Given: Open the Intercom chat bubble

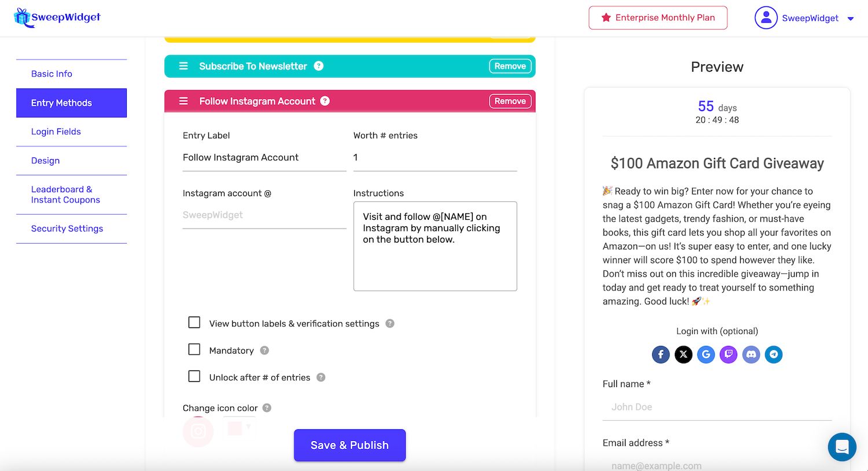Looking at the screenshot, I should pos(842,447).
